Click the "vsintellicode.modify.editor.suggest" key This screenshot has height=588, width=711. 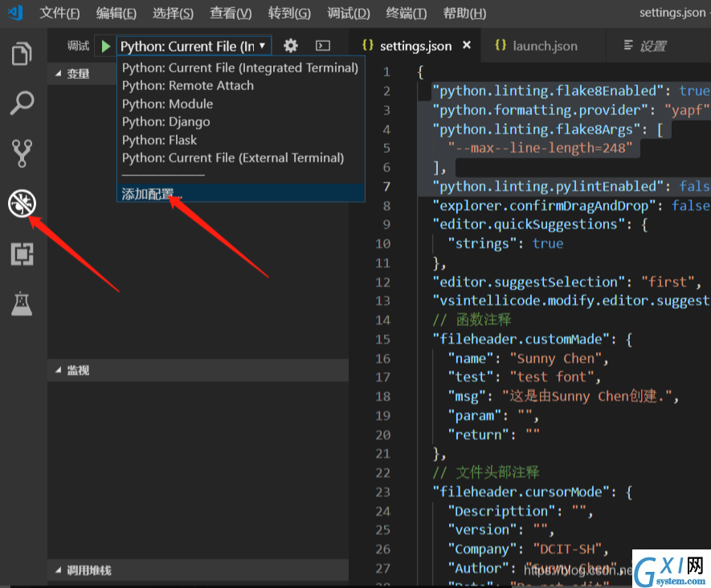(x=571, y=300)
